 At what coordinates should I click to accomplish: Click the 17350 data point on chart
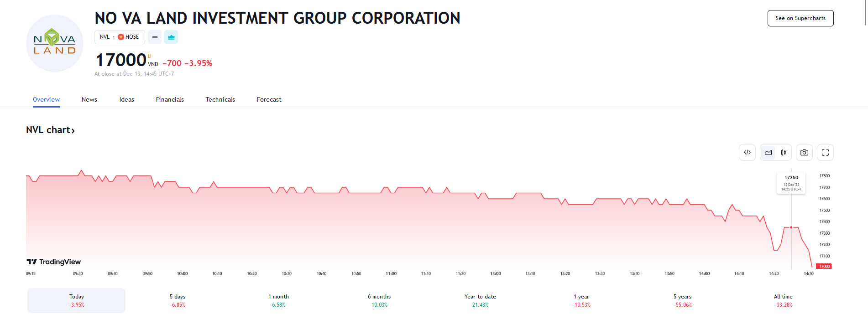coord(791,227)
